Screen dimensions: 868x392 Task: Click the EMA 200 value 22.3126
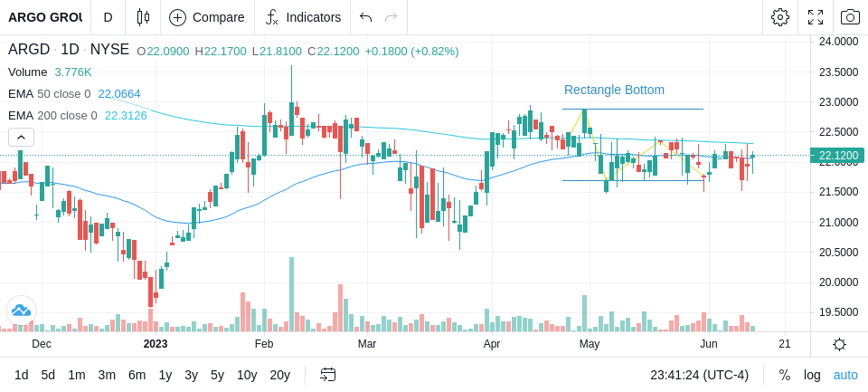pos(127,116)
